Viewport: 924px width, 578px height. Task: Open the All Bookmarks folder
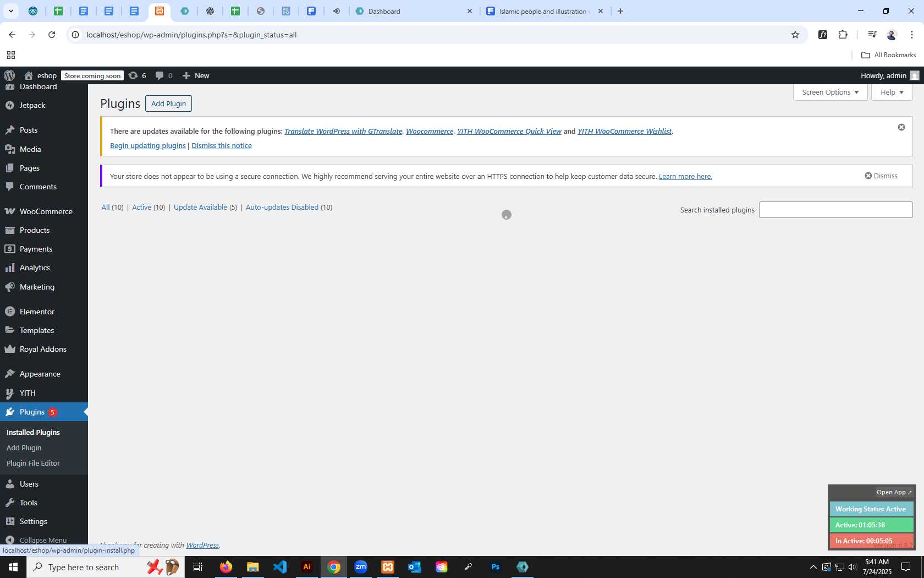coord(888,55)
